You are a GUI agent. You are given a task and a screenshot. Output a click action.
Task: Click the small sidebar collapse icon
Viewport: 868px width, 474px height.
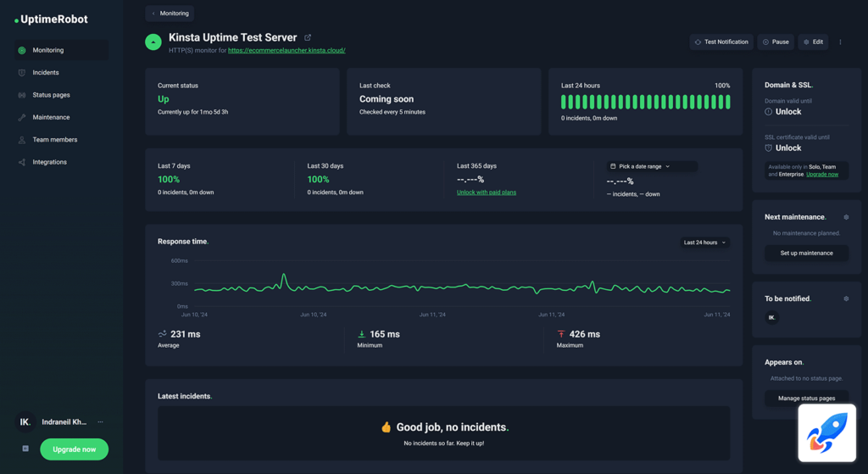[25, 449]
